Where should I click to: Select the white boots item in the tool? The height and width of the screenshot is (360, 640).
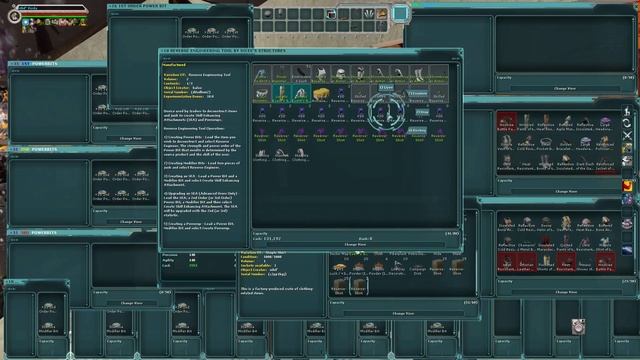(x=418, y=74)
